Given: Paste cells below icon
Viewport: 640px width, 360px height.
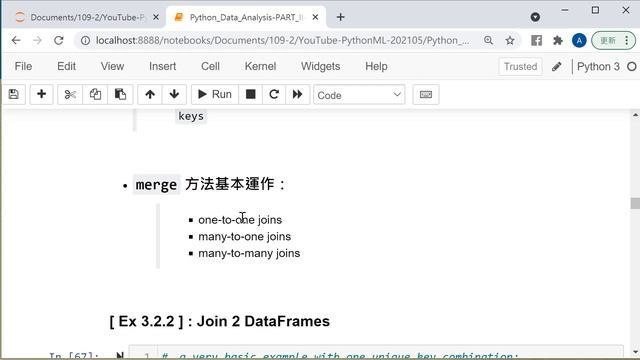Looking at the screenshot, I should (120, 95).
